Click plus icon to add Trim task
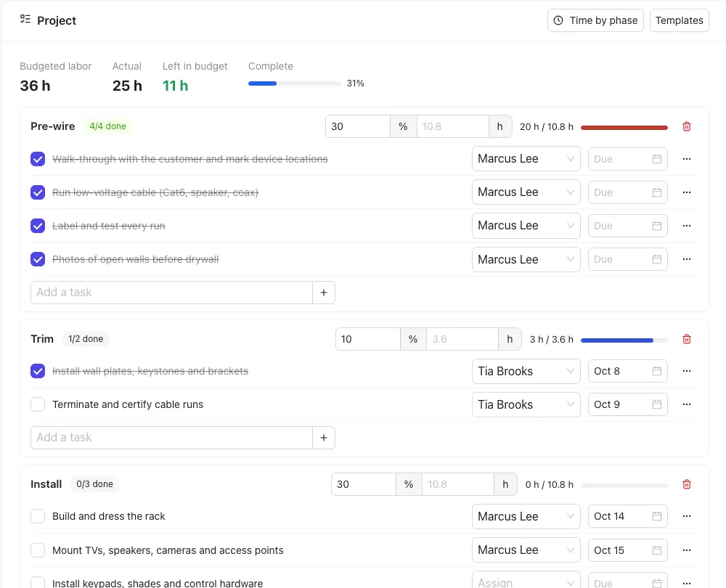726x588 pixels. pyautogui.click(x=324, y=438)
